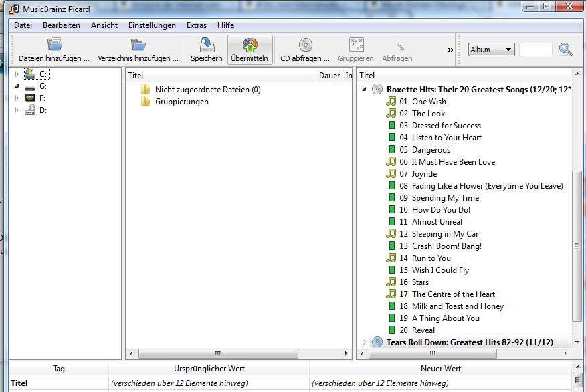The image size is (586, 392).
Task: Click the Dateien hinzufügen toolbar icon
Action: point(55,44)
